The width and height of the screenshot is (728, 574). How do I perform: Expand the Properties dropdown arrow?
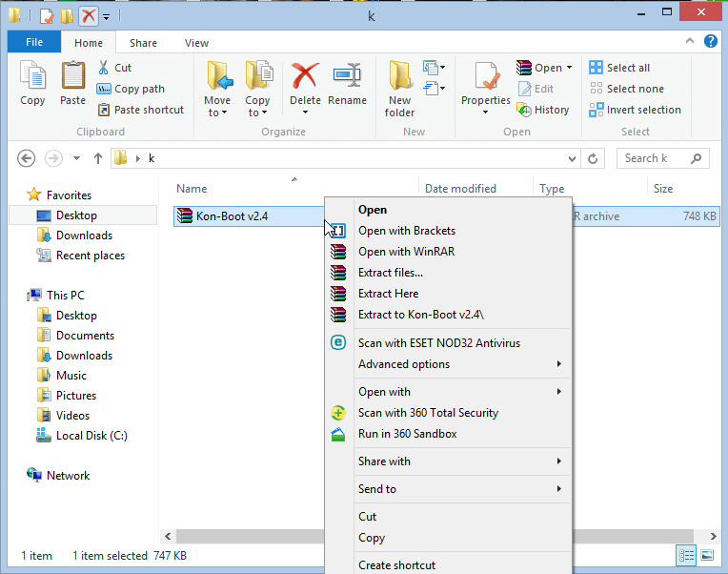[x=486, y=112]
